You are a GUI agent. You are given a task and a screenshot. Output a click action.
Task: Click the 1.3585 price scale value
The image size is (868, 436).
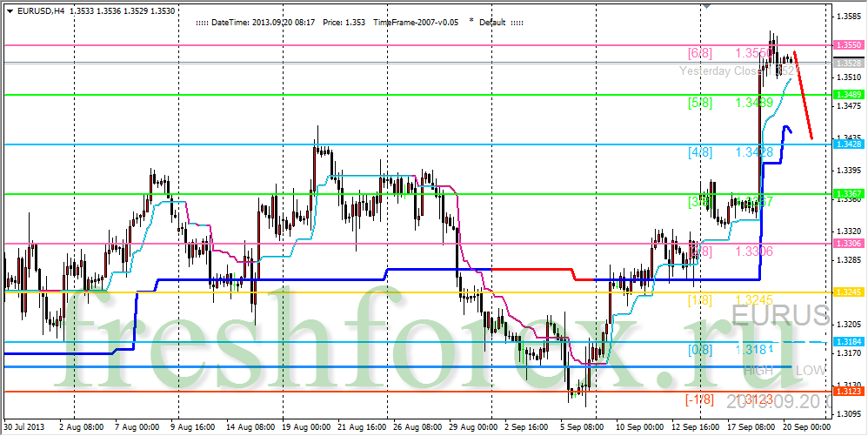(x=849, y=16)
